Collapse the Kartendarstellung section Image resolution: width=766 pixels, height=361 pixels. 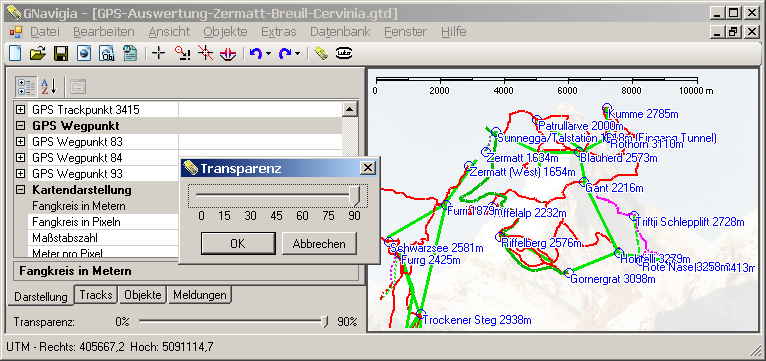[x=20, y=190]
